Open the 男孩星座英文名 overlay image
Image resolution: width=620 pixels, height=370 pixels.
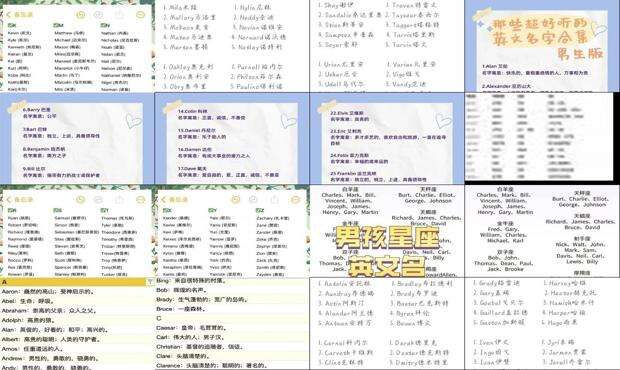(387, 231)
